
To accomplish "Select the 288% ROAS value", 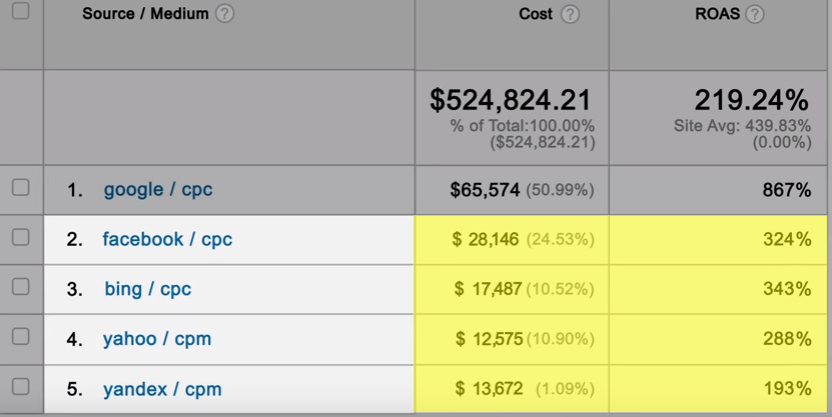I will coord(787,339).
